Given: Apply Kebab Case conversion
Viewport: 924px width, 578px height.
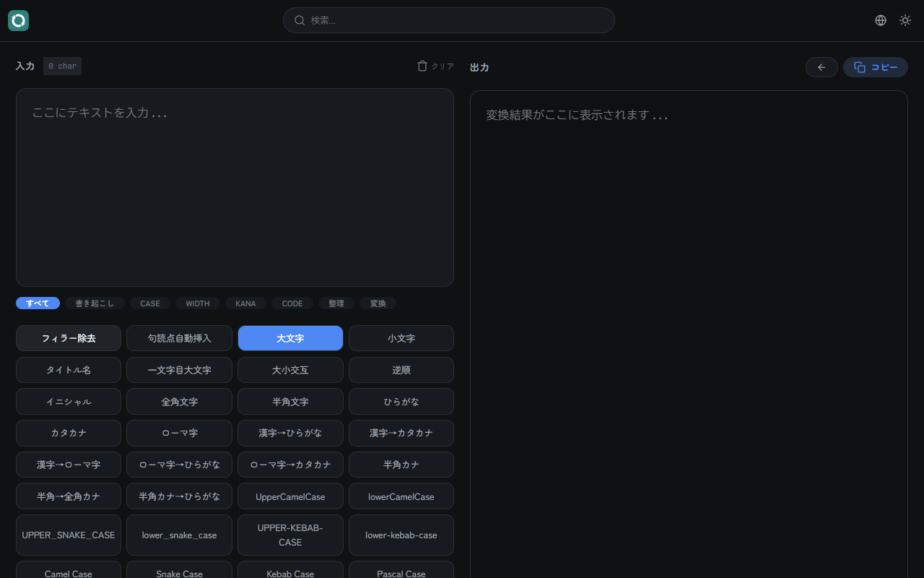Looking at the screenshot, I should point(290,570).
